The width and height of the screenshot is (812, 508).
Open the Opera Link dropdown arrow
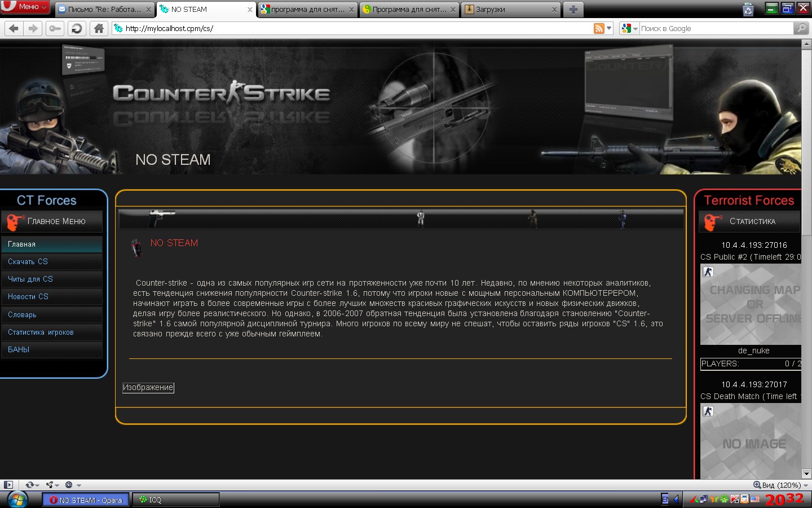pyautogui.click(x=37, y=485)
